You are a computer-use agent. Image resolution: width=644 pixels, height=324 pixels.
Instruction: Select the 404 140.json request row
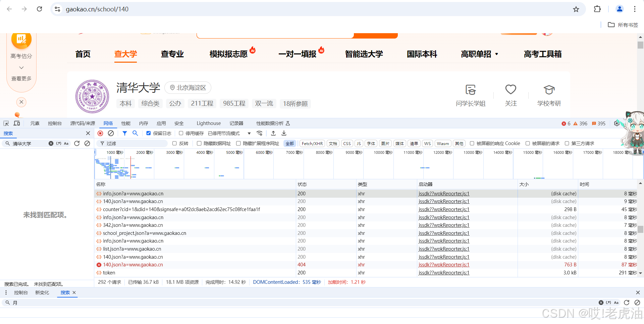click(366, 265)
